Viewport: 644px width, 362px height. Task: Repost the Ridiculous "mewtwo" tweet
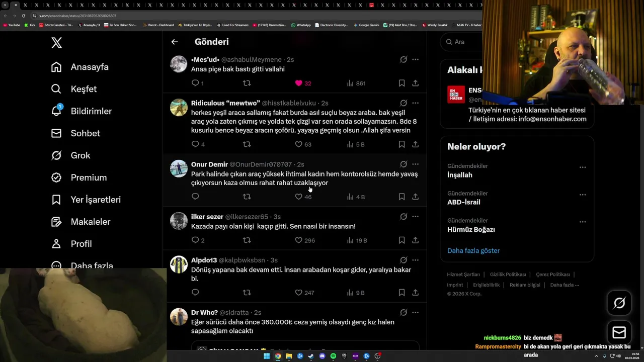pos(247,144)
